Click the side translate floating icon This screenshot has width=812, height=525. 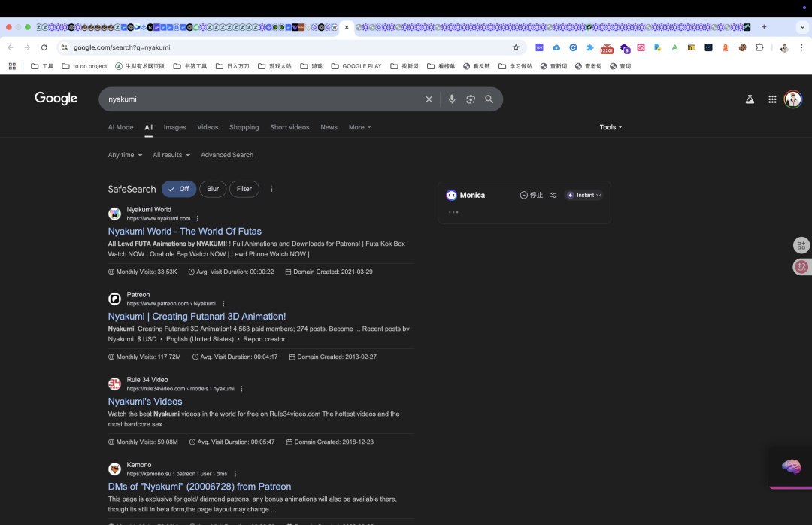[x=801, y=266]
